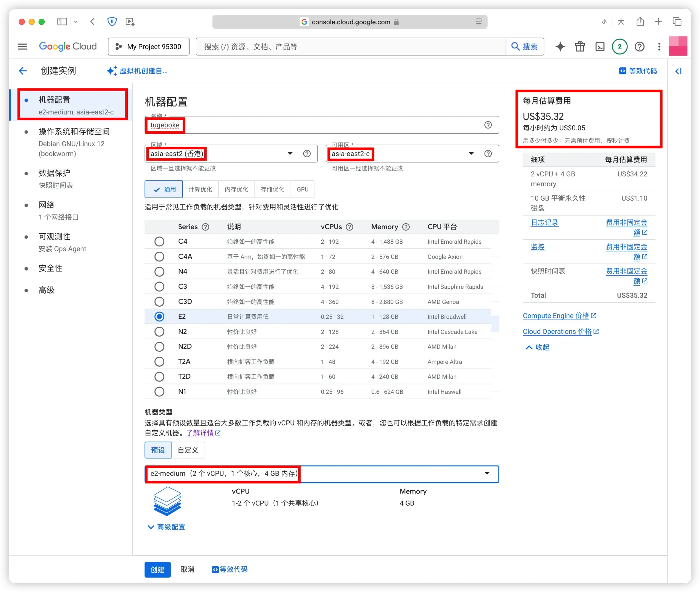The height and width of the screenshot is (592, 700).
Task: Collapse the side panel with the arrow bar icon
Action: [x=678, y=71]
